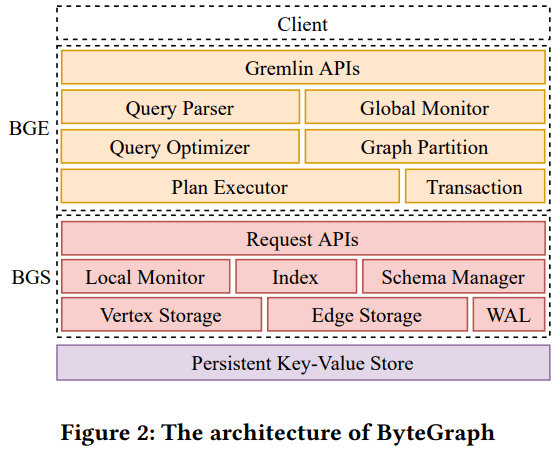
Task: Click the BGS layer label
Action: pos(31,277)
